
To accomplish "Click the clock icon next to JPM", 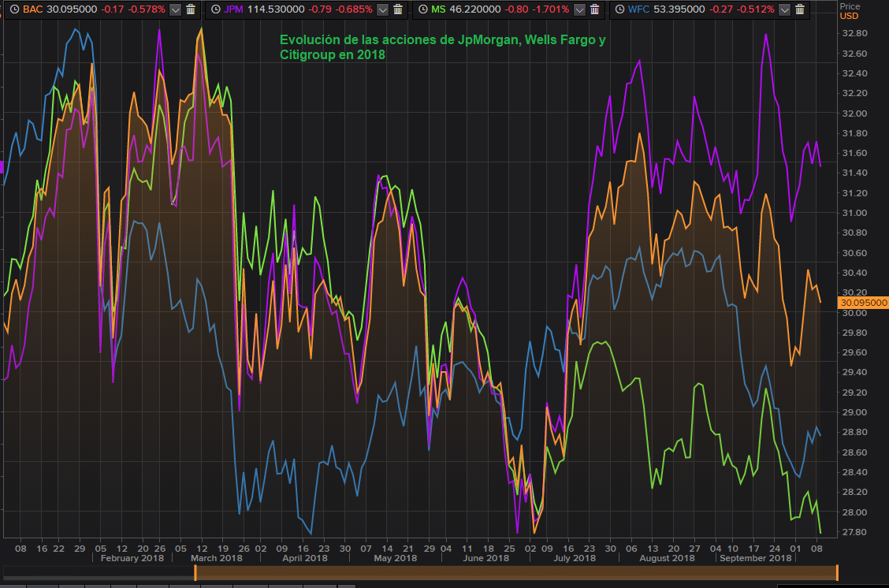I will pyautogui.click(x=215, y=9).
